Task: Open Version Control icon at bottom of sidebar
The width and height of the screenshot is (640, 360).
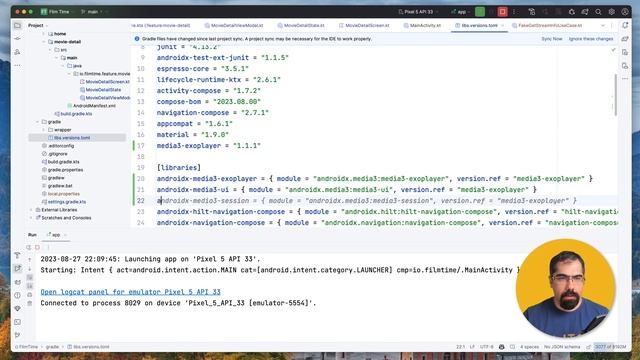Action: tap(18, 335)
